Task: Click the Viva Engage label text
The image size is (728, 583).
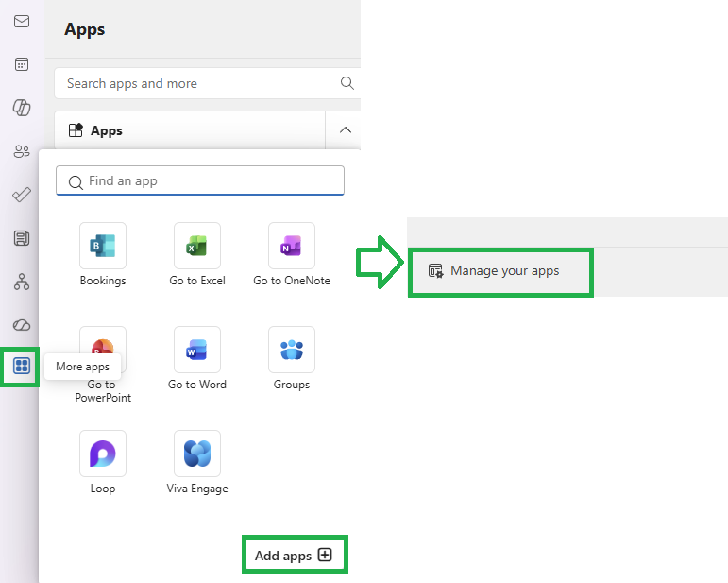Action: tap(197, 489)
